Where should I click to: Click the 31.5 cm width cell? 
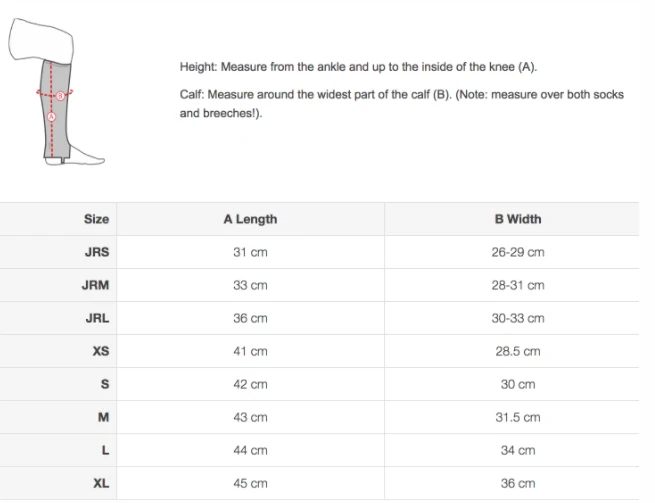point(517,417)
